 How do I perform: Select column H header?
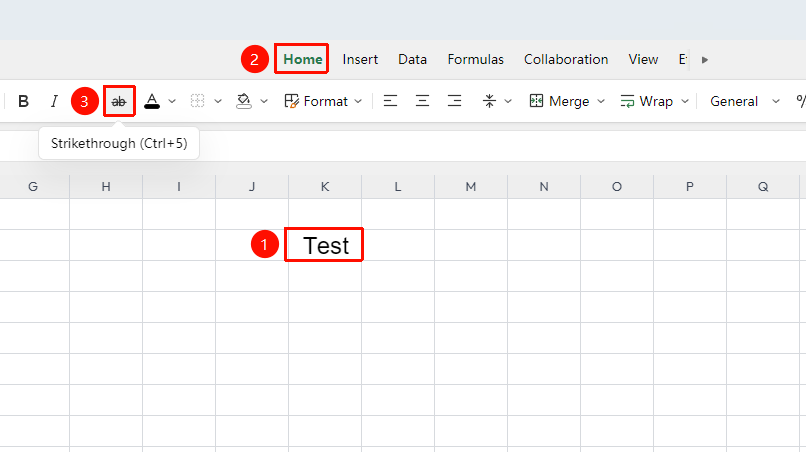(x=106, y=187)
